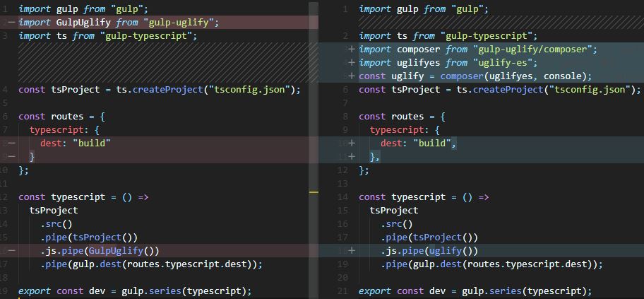Click the plus marker beside .js.pipe(uglify())

coord(351,250)
